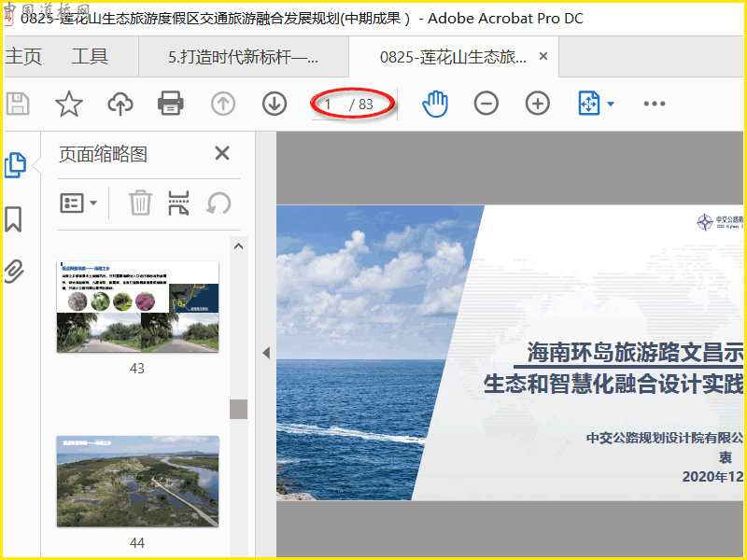Select page 43 thumbnail

(x=137, y=307)
